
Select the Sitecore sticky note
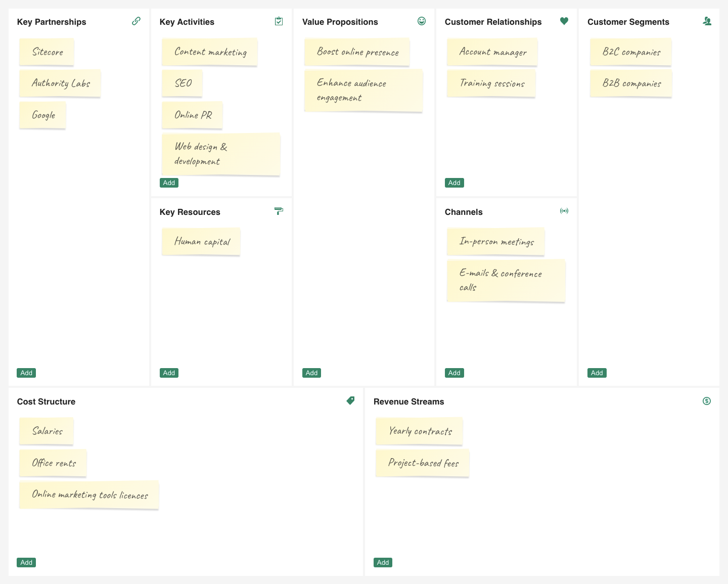[47, 52]
